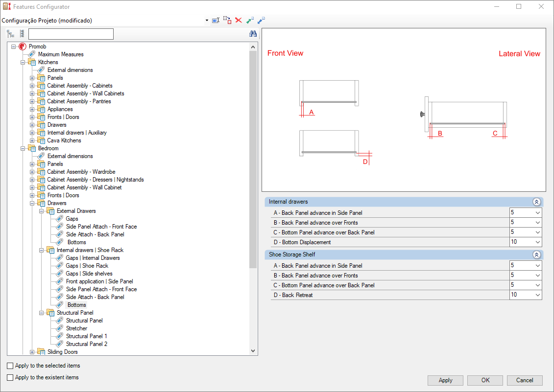Enable Apply to the existent items checkbox
This screenshot has width=554, height=392.
(x=10, y=377)
